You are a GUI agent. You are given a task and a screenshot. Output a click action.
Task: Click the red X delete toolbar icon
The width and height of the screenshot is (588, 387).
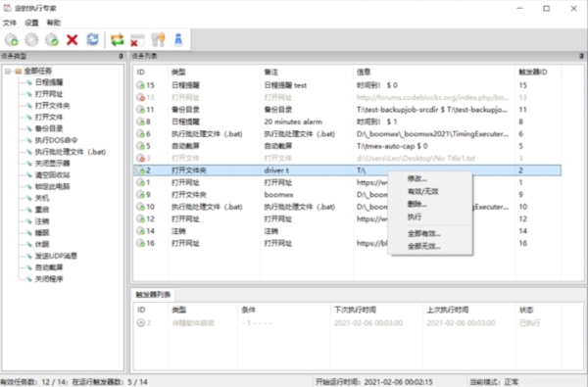(72, 39)
